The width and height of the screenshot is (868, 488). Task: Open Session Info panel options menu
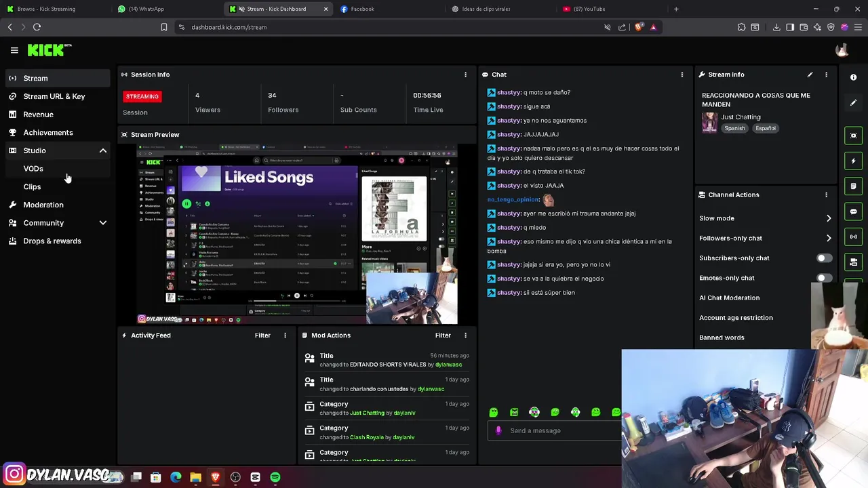465,75
